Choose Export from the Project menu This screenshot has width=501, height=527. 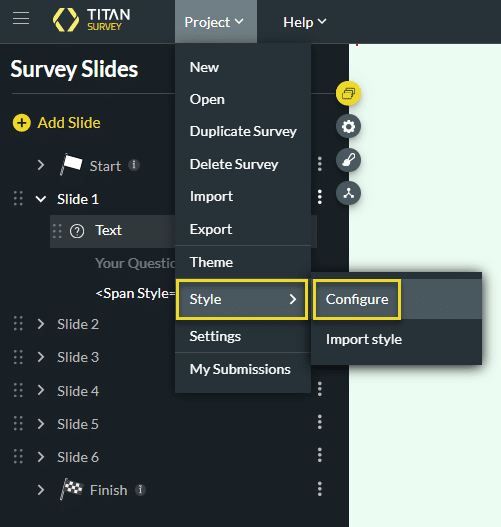pos(243,229)
